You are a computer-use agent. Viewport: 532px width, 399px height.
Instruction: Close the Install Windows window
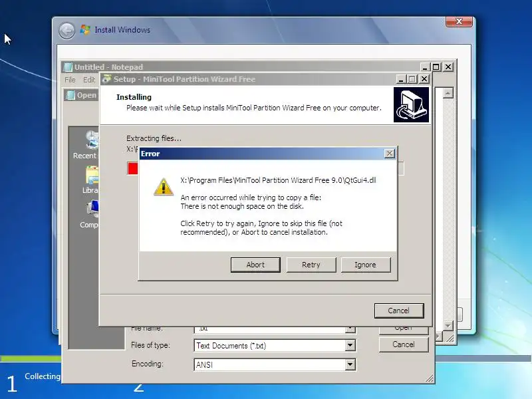coord(459,21)
